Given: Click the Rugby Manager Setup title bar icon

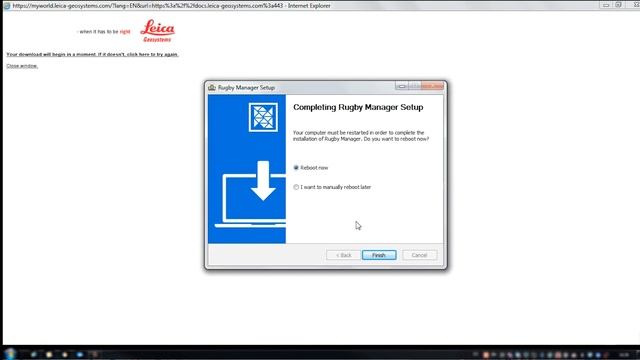Looking at the screenshot, I should pyautogui.click(x=212, y=87).
